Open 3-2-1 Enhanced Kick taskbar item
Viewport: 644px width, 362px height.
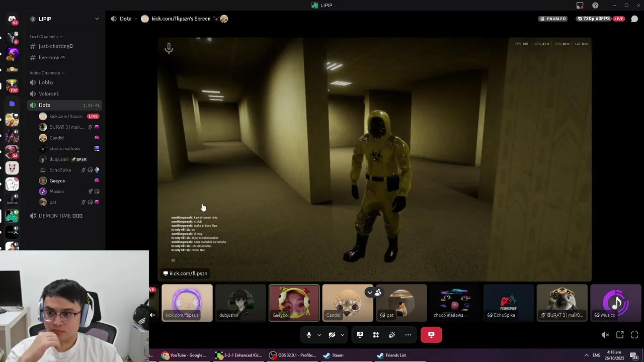238,355
